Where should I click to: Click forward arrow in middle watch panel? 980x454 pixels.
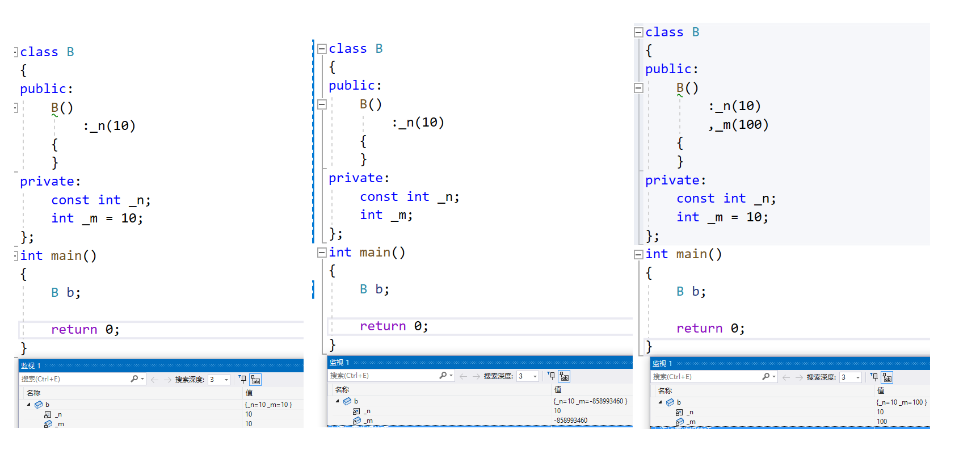pyautogui.click(x=476, y=376)
